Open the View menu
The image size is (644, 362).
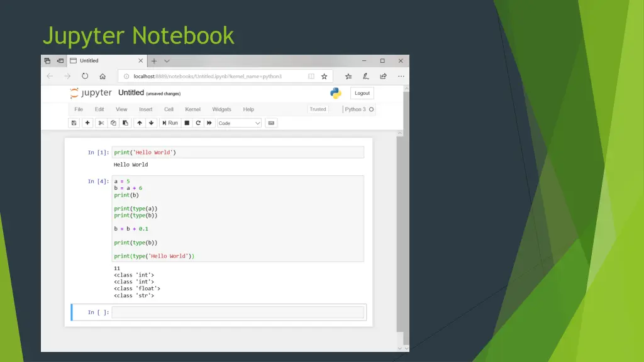[121, 109]
